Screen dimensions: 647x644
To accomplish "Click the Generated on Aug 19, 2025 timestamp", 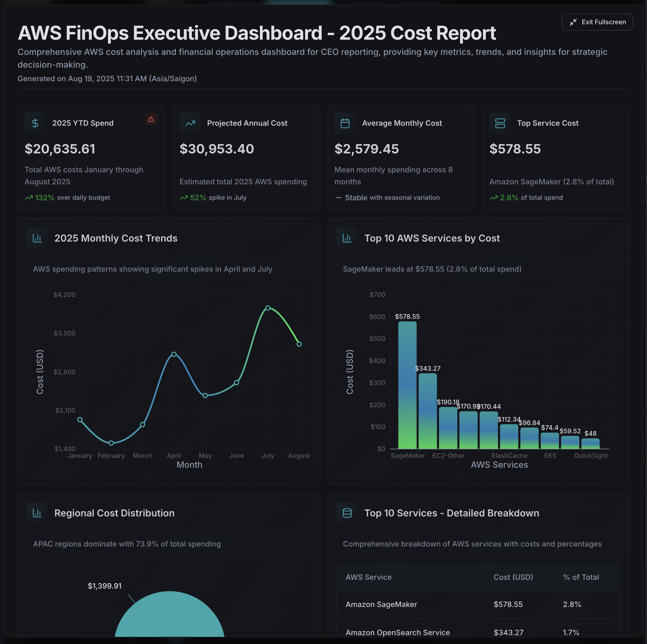I will click(x=107, y=79).
